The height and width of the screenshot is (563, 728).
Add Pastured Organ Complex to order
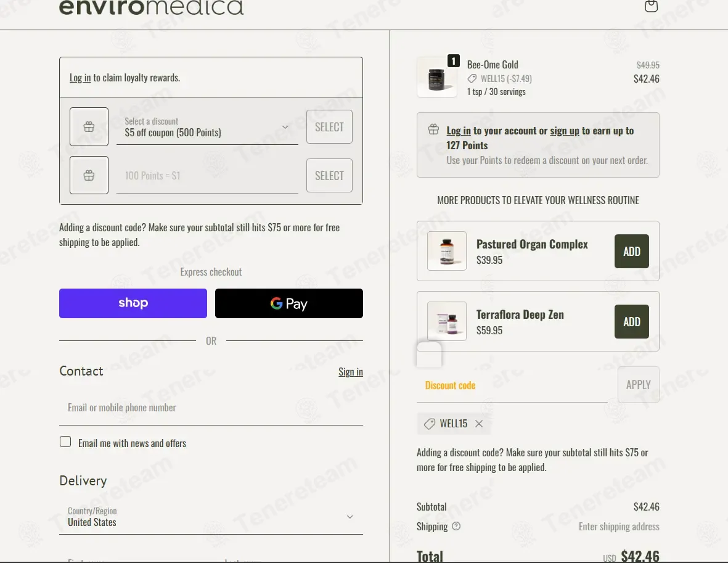pyautogui.click(x=631, y=252)
